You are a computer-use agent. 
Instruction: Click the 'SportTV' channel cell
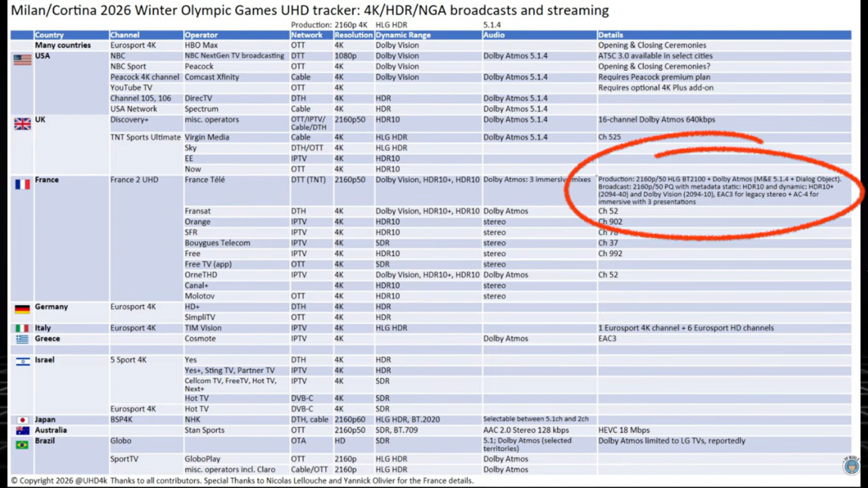tap(124, 459)
